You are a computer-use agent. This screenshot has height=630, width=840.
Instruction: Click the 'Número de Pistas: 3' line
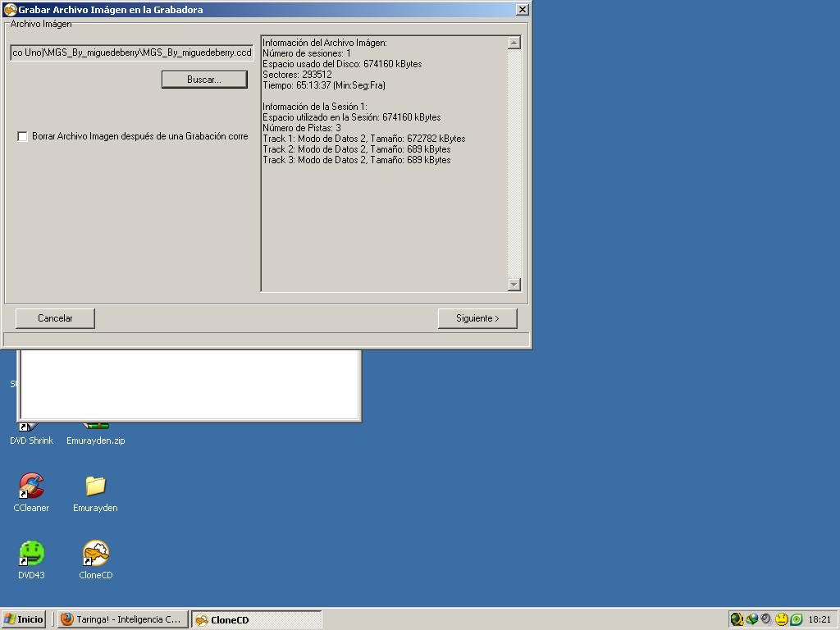tap(302, 128)
